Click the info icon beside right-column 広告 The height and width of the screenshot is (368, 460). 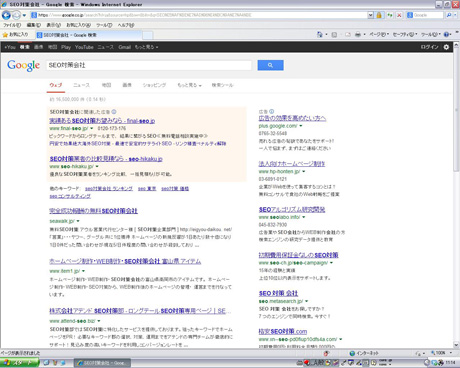[272, 111]
